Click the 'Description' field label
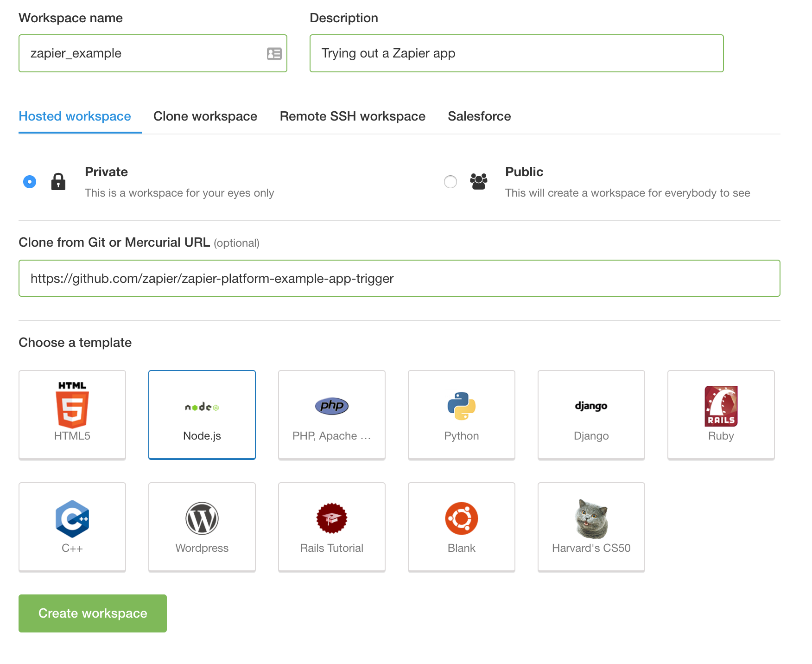Image resolution: width=812 pixels, height=664 pixels. coord(344,18)
